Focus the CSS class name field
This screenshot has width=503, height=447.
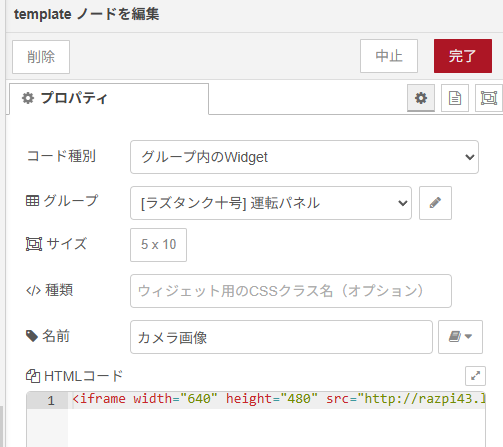point(291,291)
